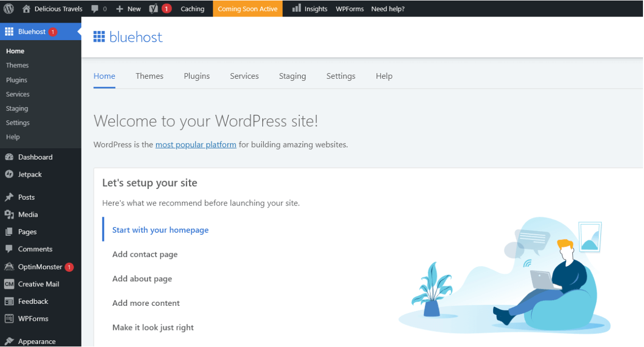Open Jetpack from the sidebar icon

pos(9,174)
